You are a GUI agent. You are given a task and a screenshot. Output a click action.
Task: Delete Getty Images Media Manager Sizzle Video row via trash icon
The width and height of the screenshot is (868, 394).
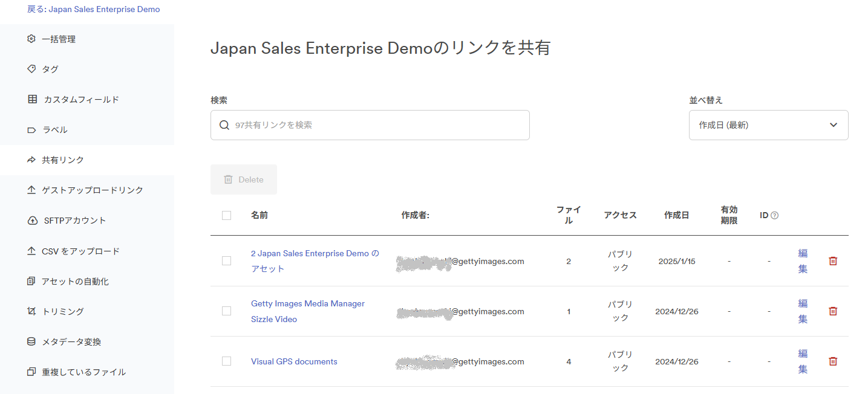coord(833,311)
